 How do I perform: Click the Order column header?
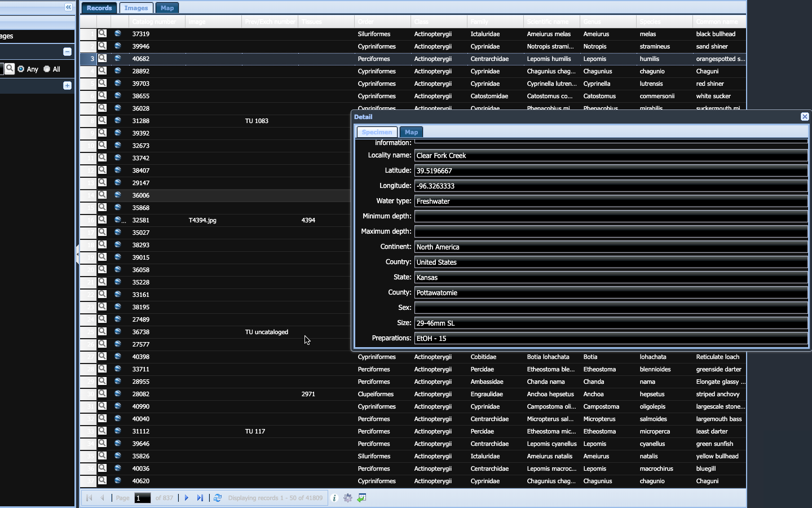pyautogui.click(x=382, y=22)
